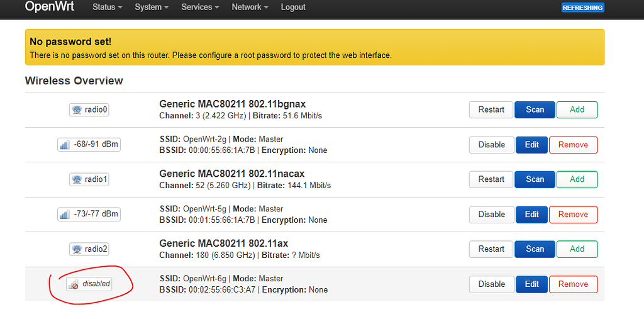Disable the OpenWrt-2g wireless network

491,145
